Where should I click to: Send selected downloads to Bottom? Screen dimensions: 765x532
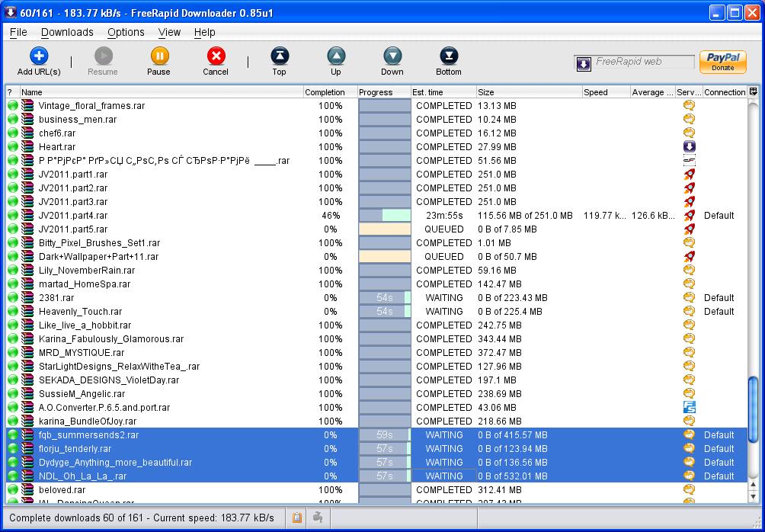(449, 56)
